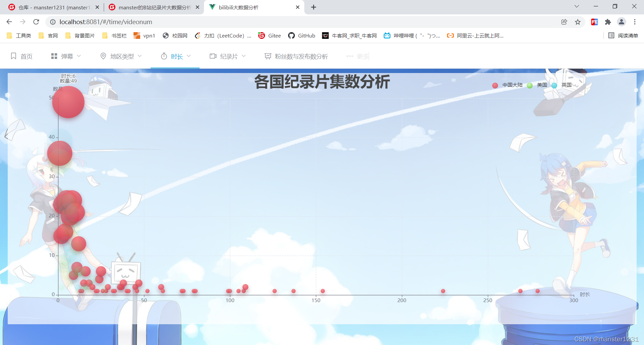Open tab search chevron in title bar
This screenshot has height=345, width=644.
click(x=577, y=6)
